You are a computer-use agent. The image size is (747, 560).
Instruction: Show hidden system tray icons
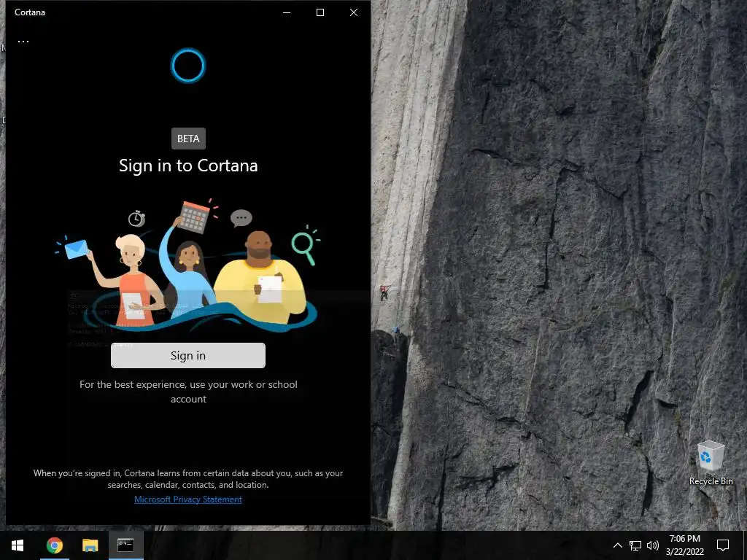click(617, 545)
